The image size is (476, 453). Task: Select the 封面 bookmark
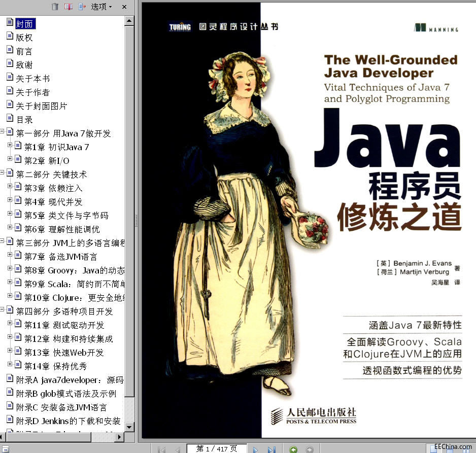(x=25, y=24)
